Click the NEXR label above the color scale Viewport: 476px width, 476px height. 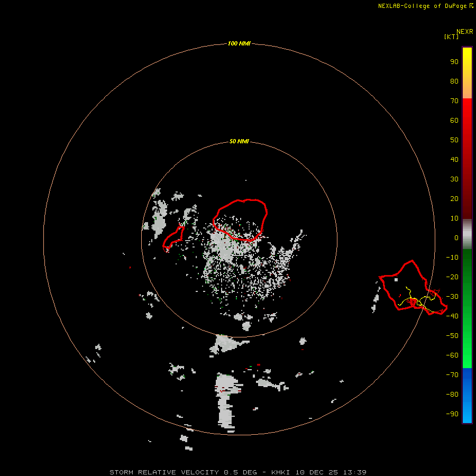click(465, 31)
